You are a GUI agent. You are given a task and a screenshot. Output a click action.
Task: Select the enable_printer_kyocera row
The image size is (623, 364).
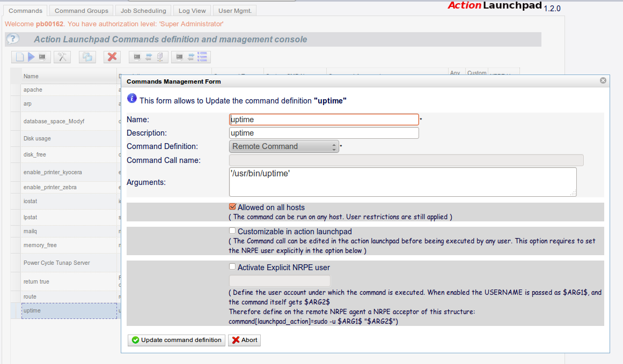pos(69,172)
